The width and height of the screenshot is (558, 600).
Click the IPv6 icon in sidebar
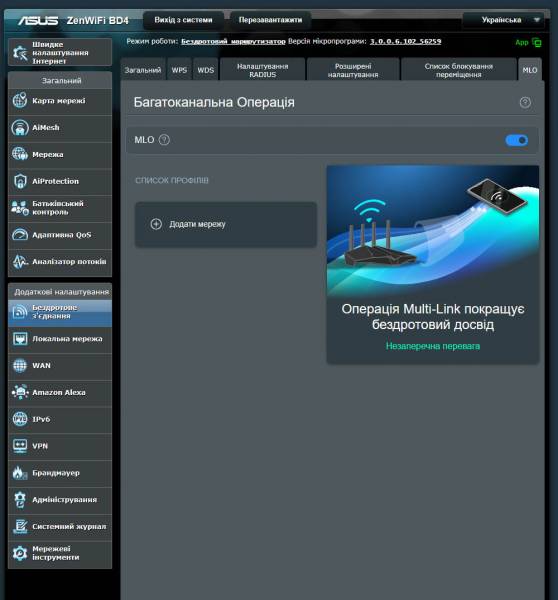[x=20, y=419]
